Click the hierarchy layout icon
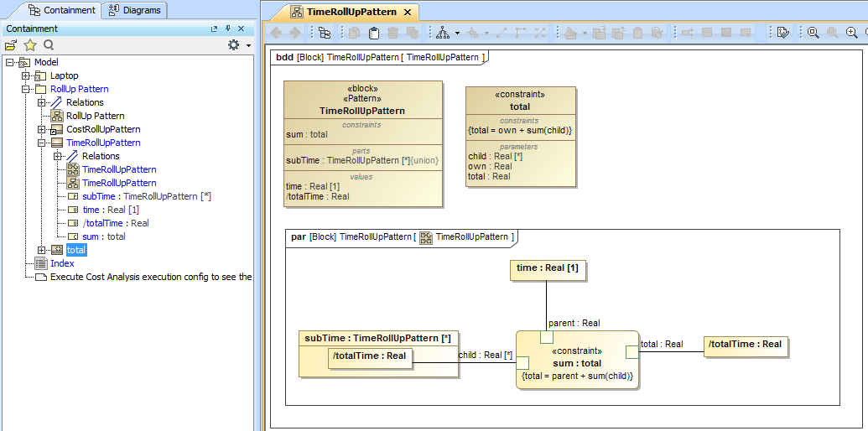Screen dimensions: 868x431 [442, 33]
